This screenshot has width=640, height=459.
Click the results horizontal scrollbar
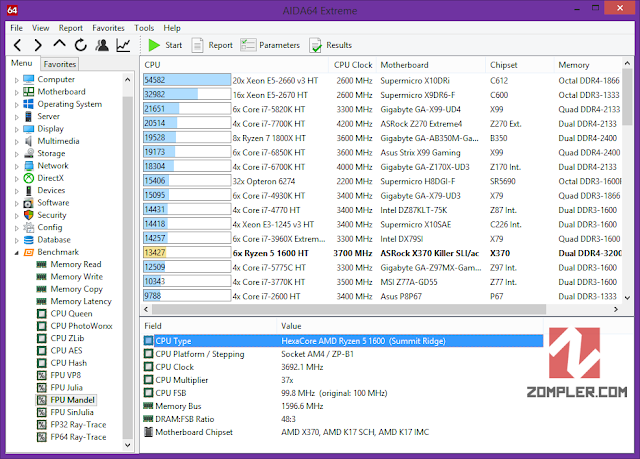coord(349,309)
